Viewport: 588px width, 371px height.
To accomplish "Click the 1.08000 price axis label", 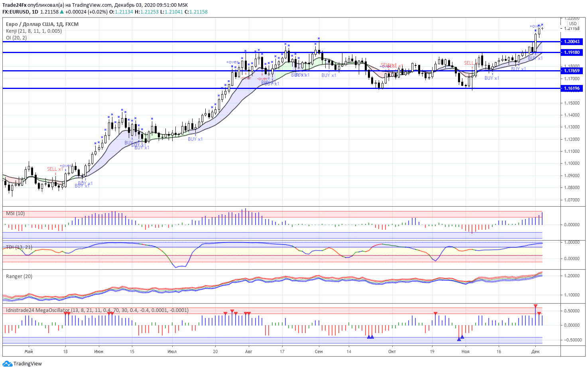I will (572, 188).
